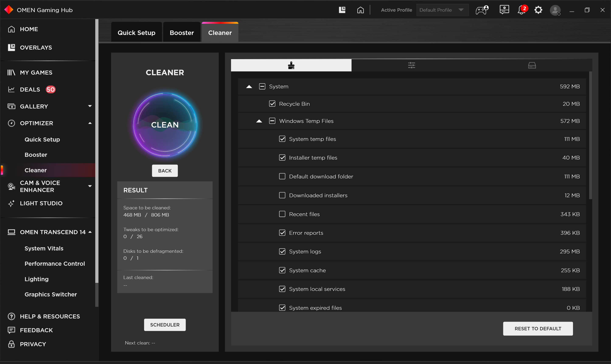Switch to the tweaks sliders tab
This screenshot has width=611, height=364.
[x=412, y=65]
